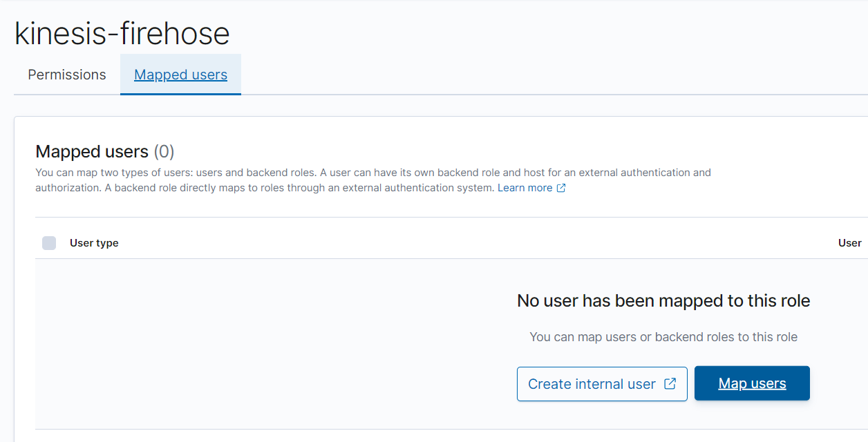Click the Map users button
The height and width of the screenshot is (442, 868).
point(752,383)
